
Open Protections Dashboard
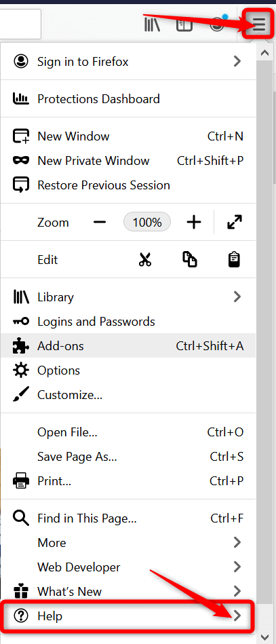128,99
